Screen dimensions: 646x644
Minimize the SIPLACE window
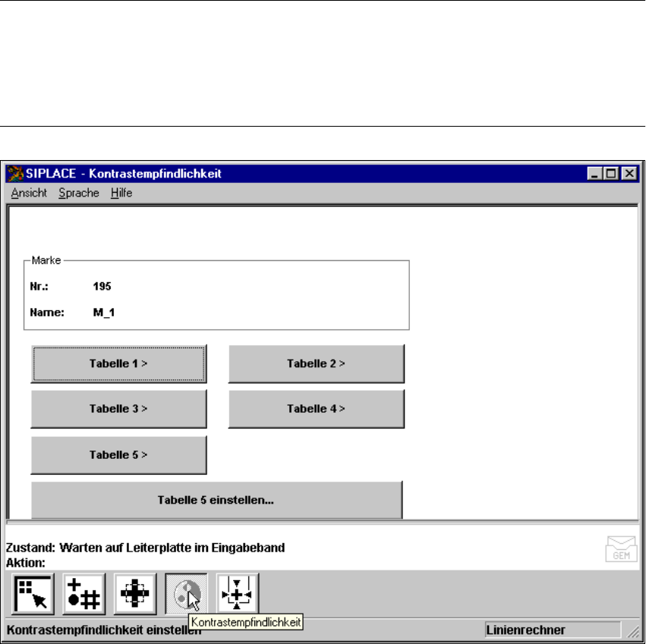click(x=594, y=174)
